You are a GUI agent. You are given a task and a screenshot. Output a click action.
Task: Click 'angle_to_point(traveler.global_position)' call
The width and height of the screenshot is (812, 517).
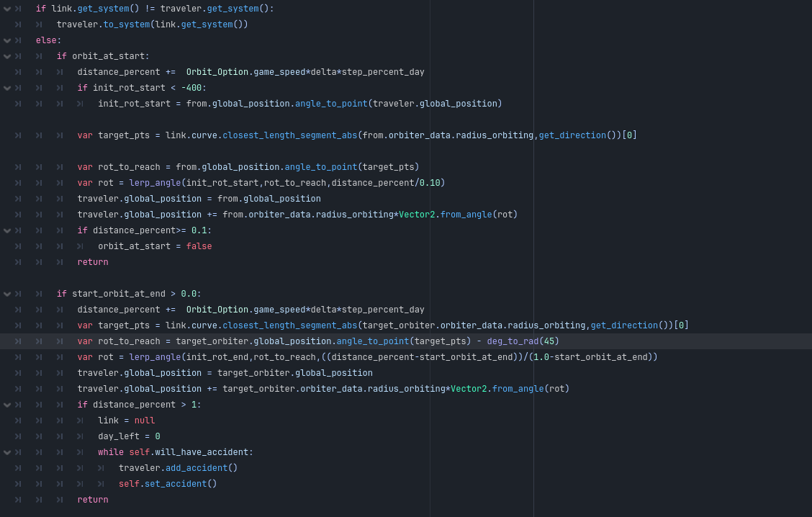[x=398, y=104]
